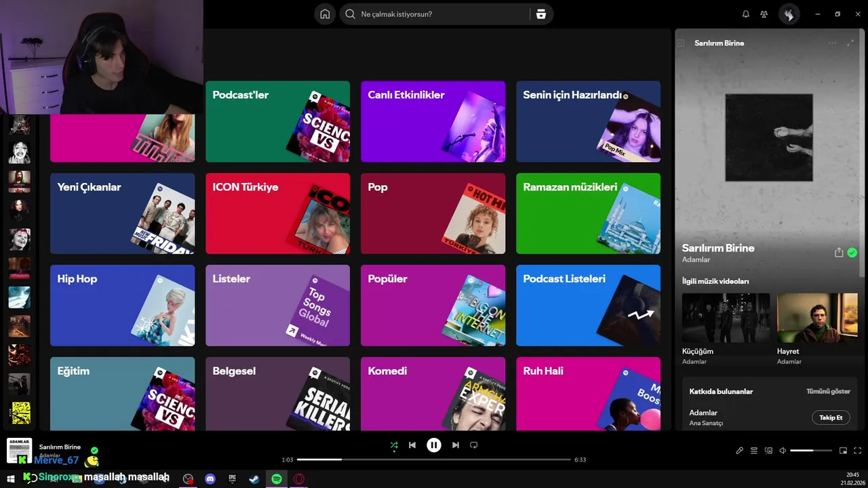
Task: Open large Sarılırım Birine title in panel
Action: click(718, 248)
